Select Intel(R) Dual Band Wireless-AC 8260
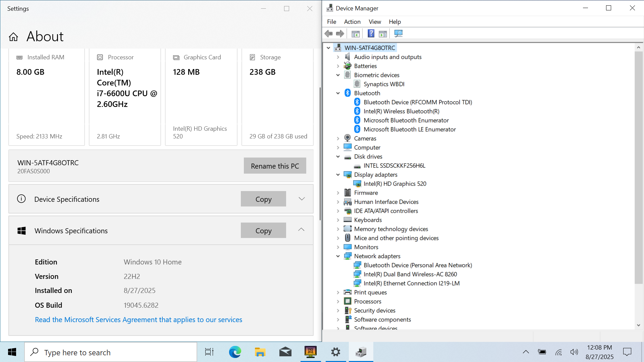 tap(410, 274)
